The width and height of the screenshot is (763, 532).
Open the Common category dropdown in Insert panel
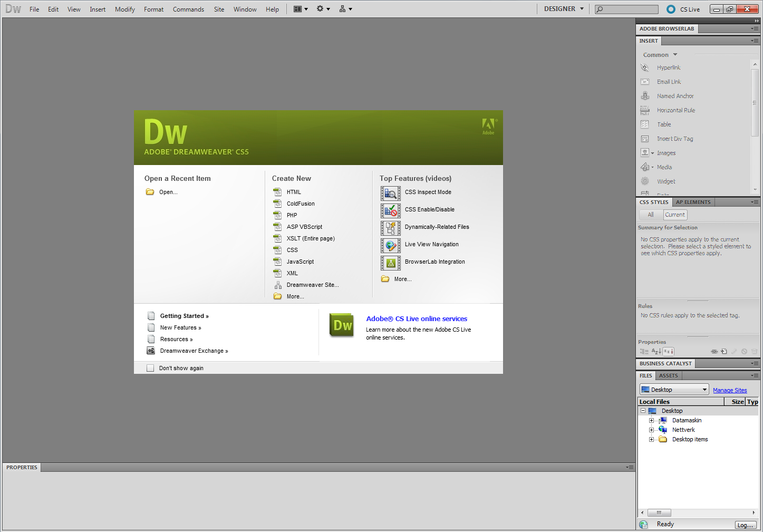660,55
